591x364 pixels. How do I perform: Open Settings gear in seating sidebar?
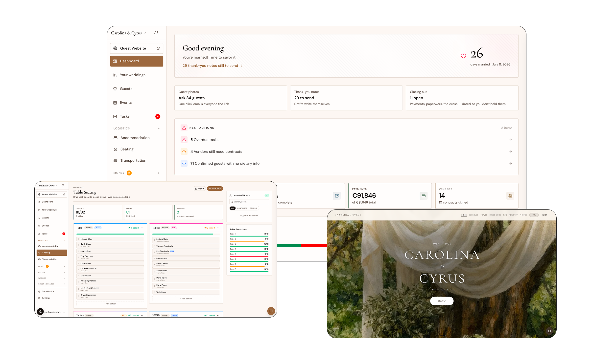(x=39, y=298)
